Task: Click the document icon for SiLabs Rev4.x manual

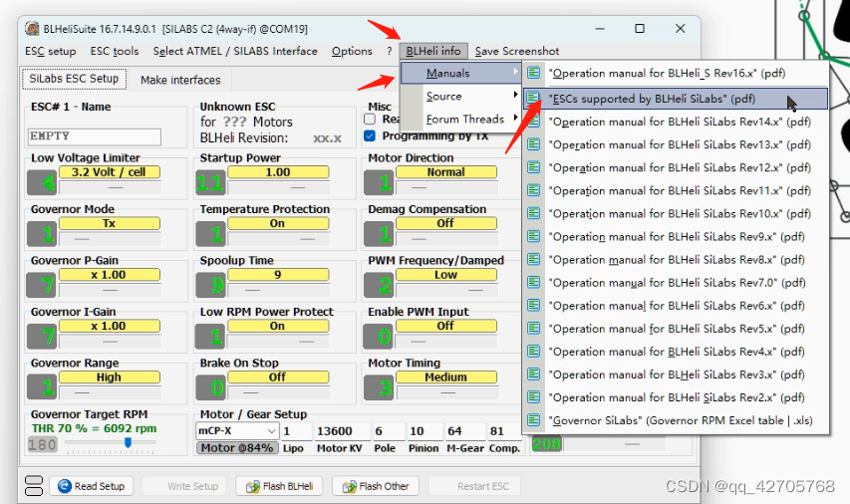Action: (534, 352)
